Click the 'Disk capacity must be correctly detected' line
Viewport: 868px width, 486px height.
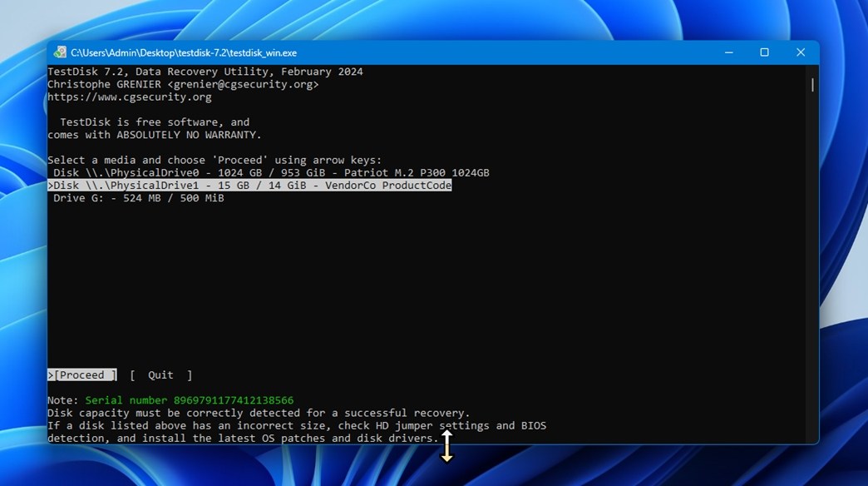point(259,413)
